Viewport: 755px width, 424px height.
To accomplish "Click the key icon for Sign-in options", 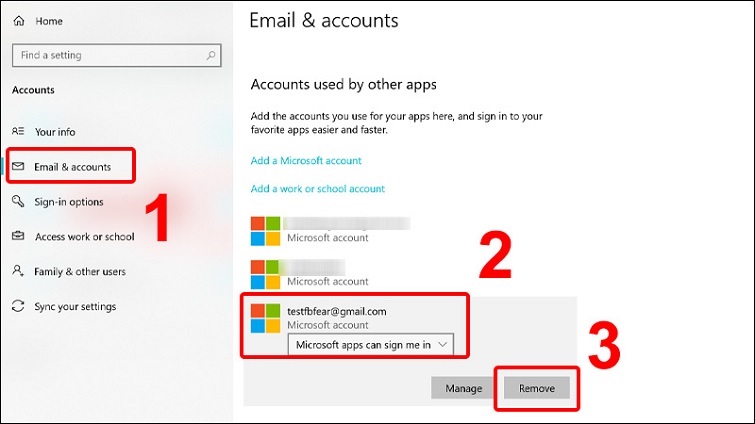I will coord(18,201).
